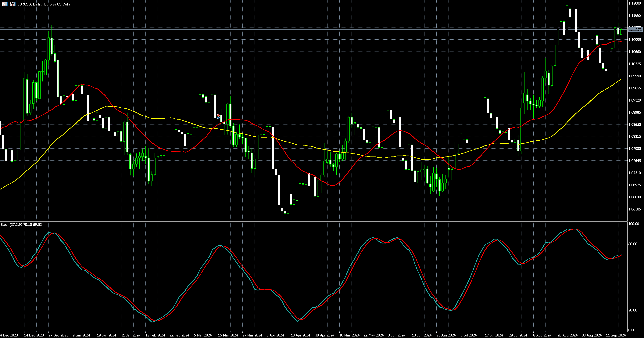Select the 18 Apr 2024 date label
This screenshot has width=644, height=338.
(300, 335)
